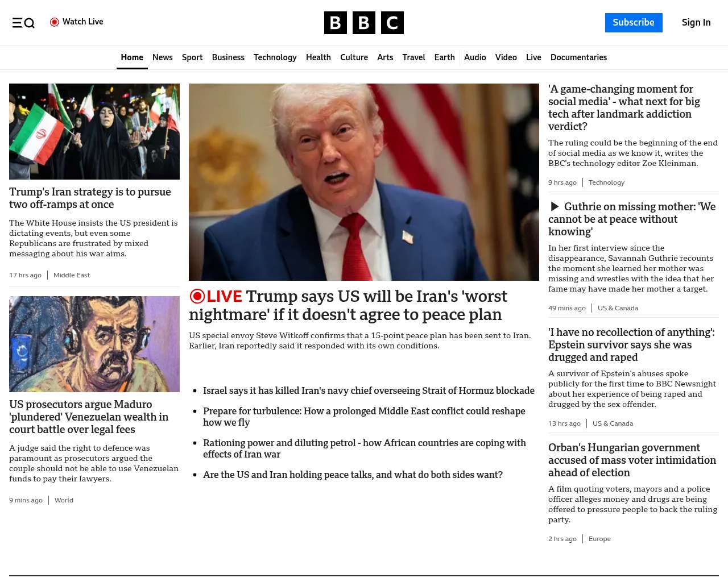Select the Earth menu item

(444, 57)
